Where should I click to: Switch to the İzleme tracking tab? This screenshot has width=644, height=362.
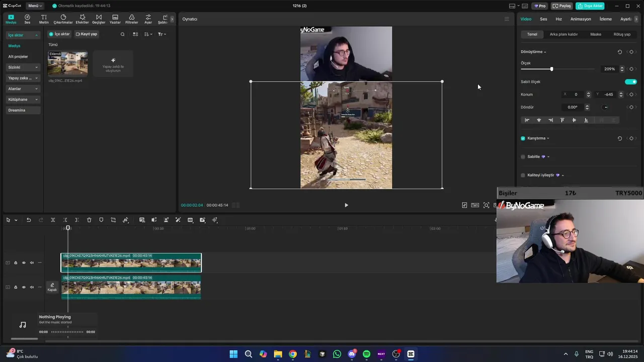click(x=606, y=19)
